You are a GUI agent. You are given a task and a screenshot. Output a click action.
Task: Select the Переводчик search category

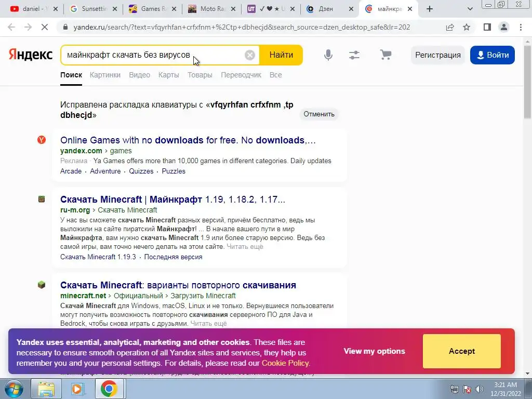pyautogui.click(x=241, y=75)
